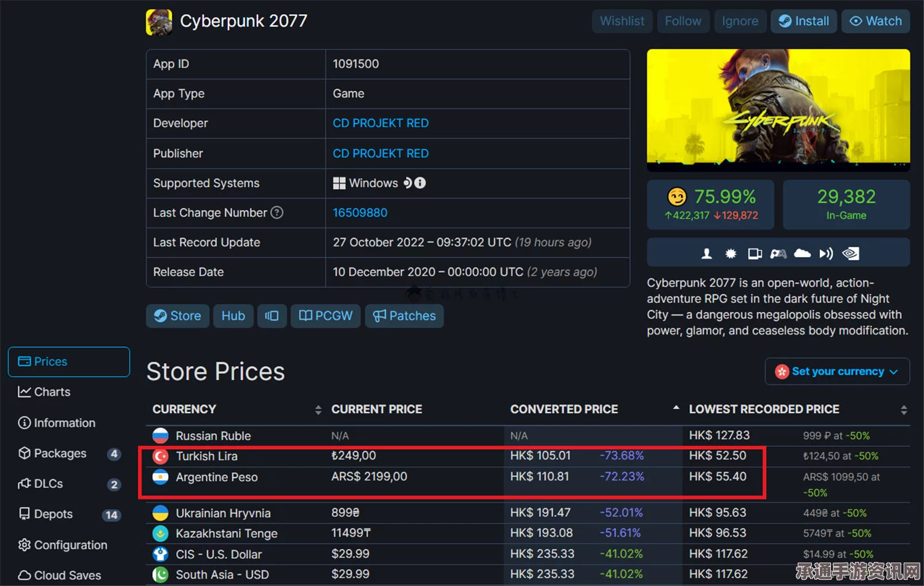Click the Argentine flag icon
The width and height of the screenshot is (924, 586).
[160, 477]
